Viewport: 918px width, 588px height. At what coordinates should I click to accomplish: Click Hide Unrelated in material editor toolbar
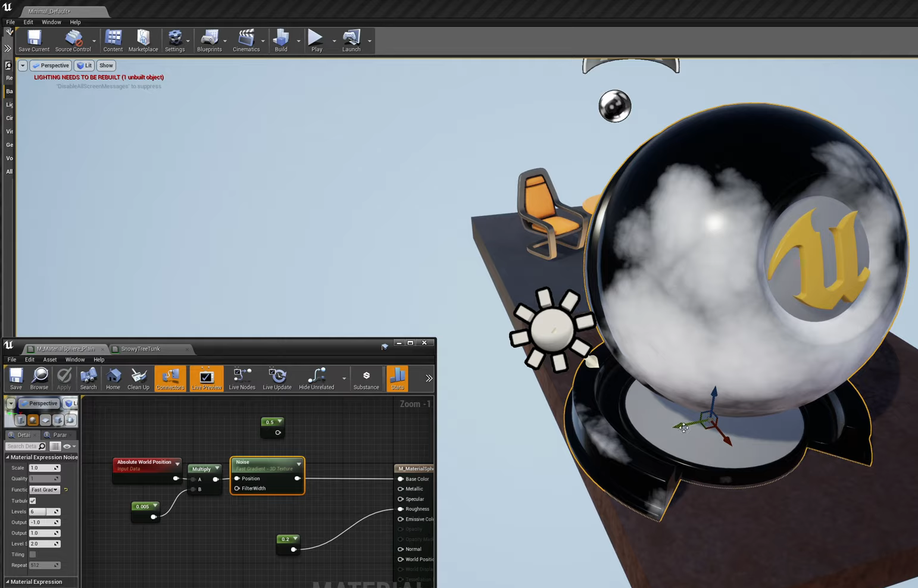[x=316, y=379]
